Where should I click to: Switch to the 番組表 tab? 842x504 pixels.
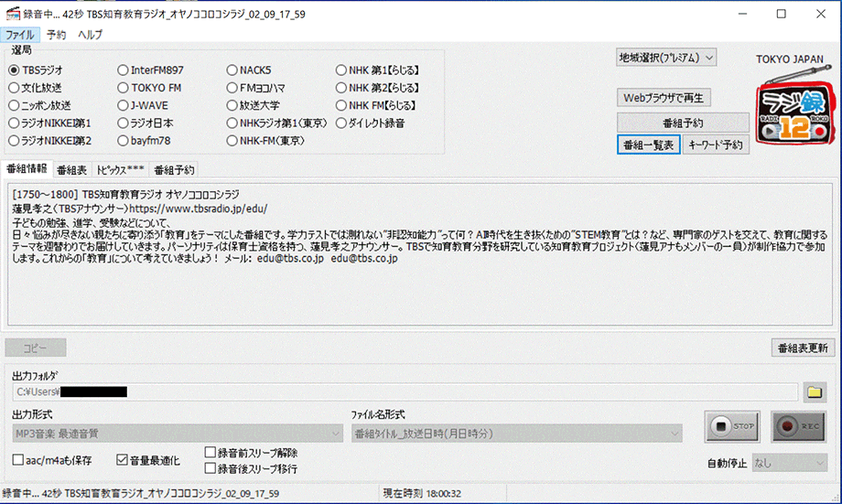click(72, 170)
